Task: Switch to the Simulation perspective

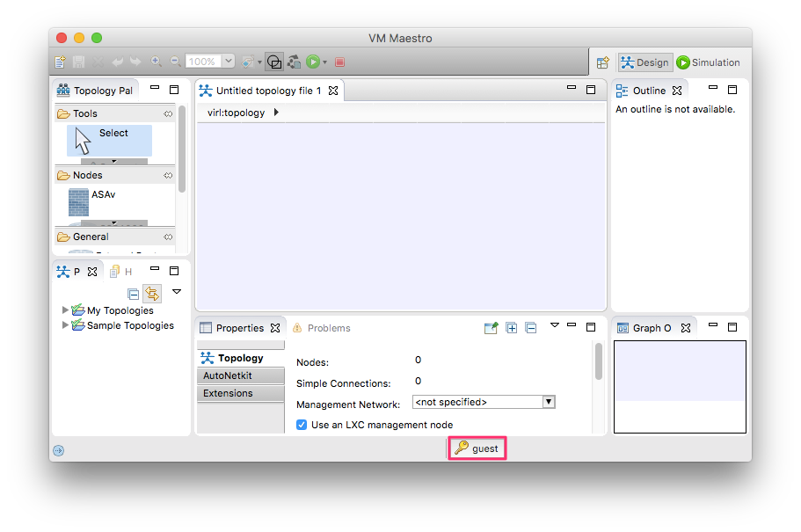Action: click(x=708, y=62)
